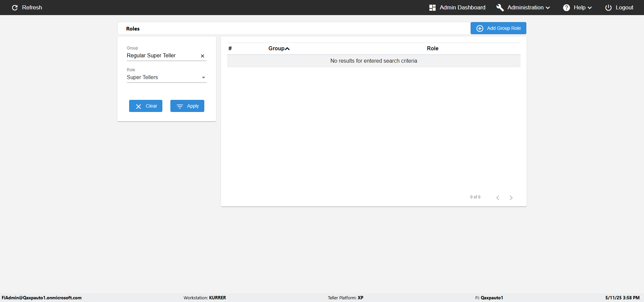Screen dimensions: 644x302
Task: Click Logout in the top bar
Action: tap(619, 7)
